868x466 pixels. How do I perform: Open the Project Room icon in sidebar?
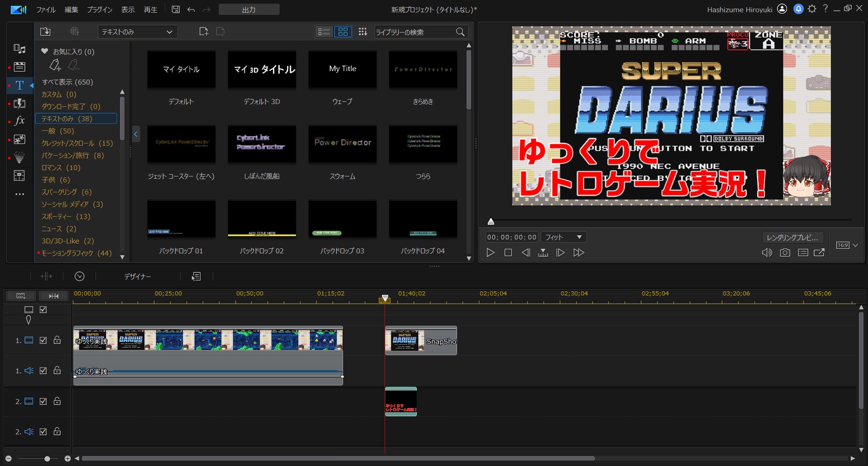tap(19, 67)
